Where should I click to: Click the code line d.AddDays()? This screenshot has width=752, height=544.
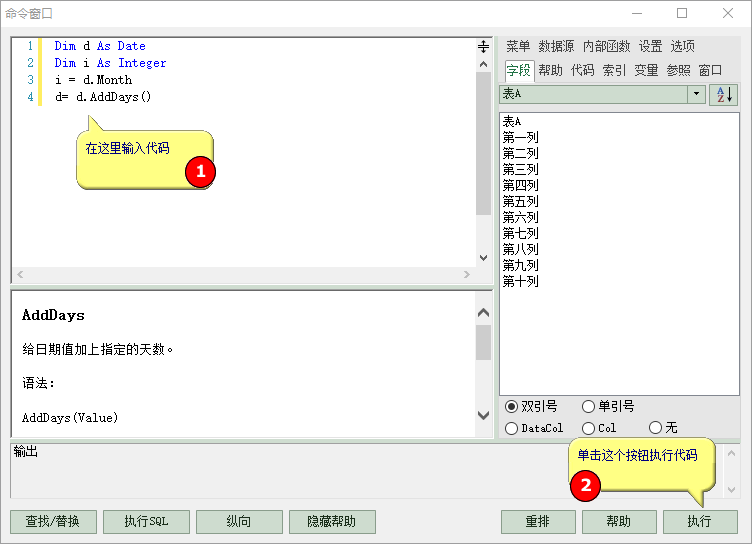pos(103,97)
